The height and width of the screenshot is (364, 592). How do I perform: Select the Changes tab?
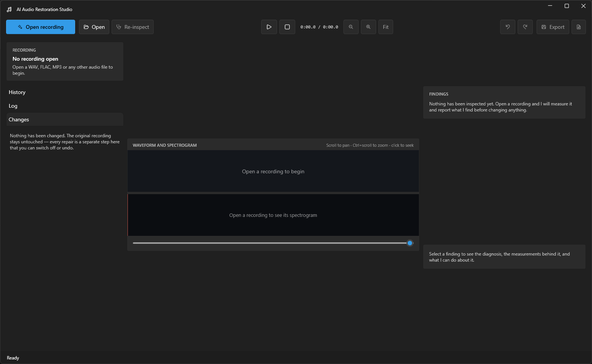point(65,119)
